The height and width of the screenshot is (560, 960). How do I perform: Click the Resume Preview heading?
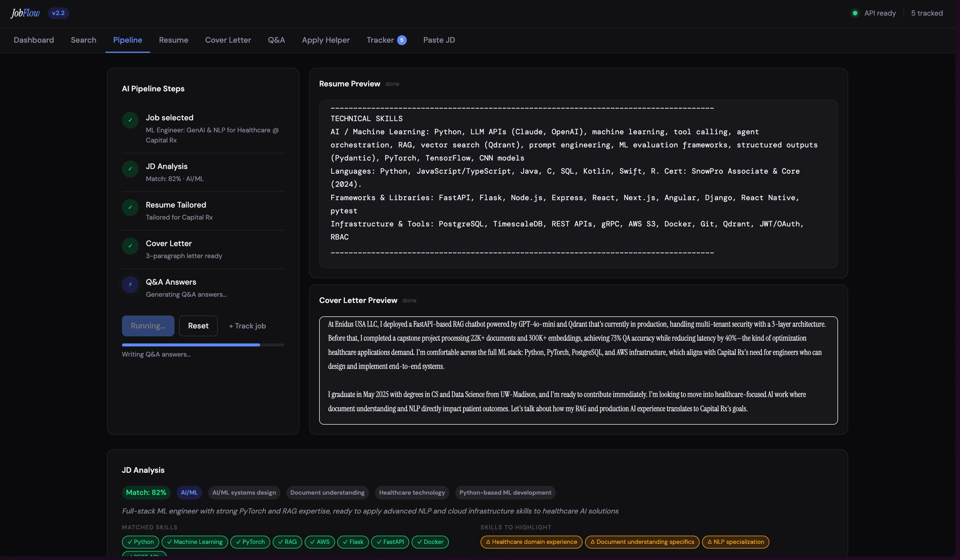(x=350, y=84)
